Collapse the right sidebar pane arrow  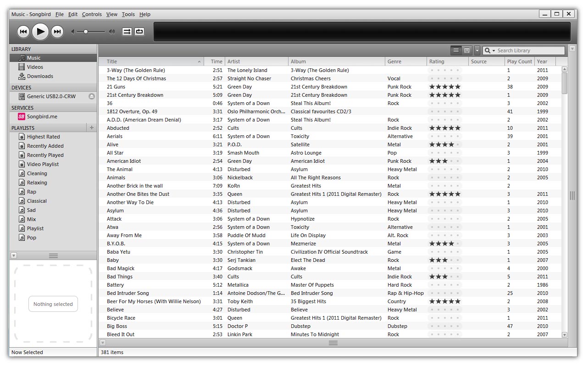tap(572, 48)
